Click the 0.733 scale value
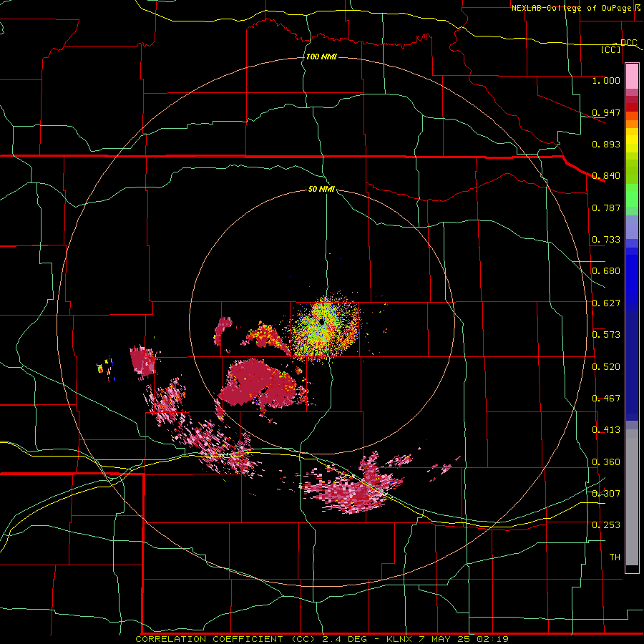 [x=606, y=240]
